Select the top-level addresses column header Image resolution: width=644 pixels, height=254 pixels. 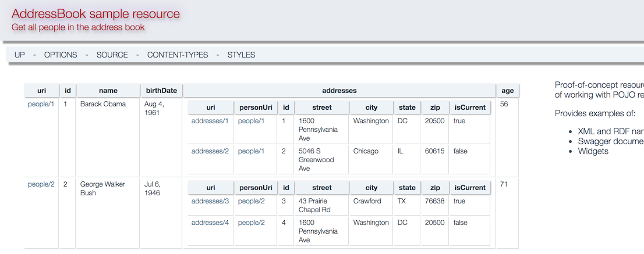click(339, 91)
